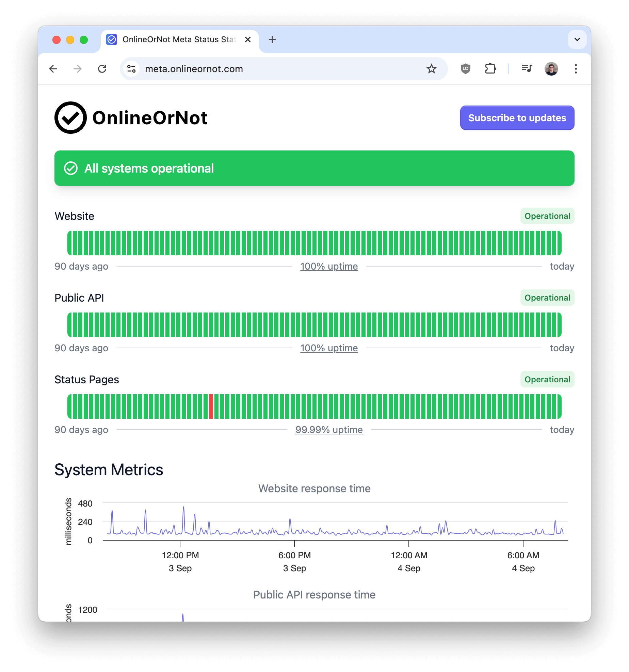Click the Website response time chart title
The height and width of the screenshot is (672, 629).
(x=314, y=488)
